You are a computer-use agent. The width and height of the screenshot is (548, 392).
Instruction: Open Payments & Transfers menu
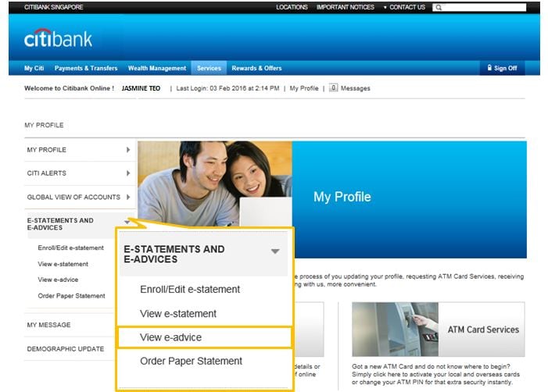pyautogui.click(x=86, y=68)
